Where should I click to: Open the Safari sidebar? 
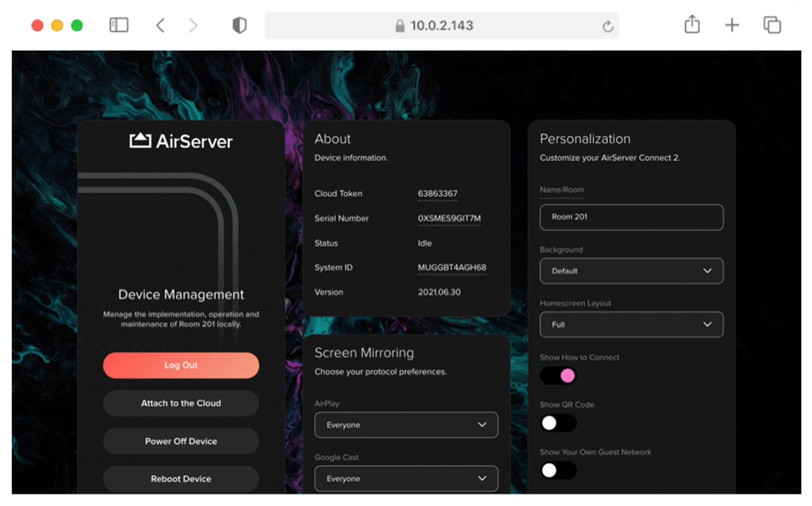118,25
